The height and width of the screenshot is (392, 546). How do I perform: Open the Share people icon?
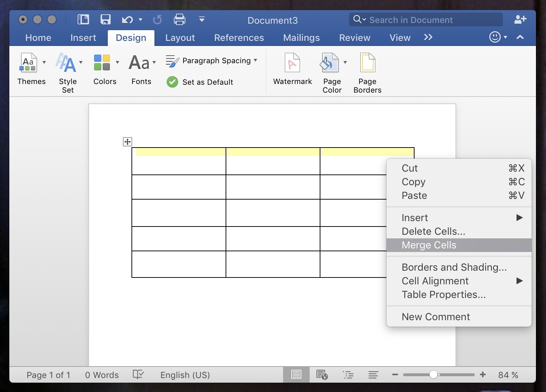[x=520, y=19]
